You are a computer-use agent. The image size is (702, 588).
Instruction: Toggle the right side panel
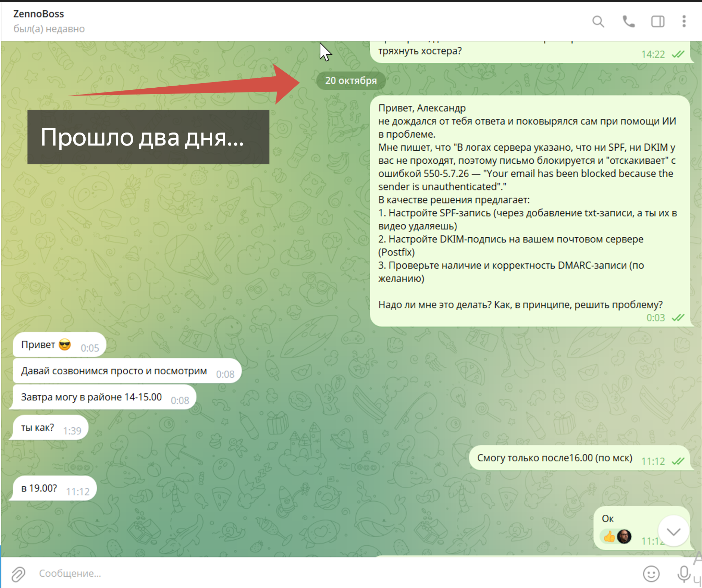pos(657,22)
